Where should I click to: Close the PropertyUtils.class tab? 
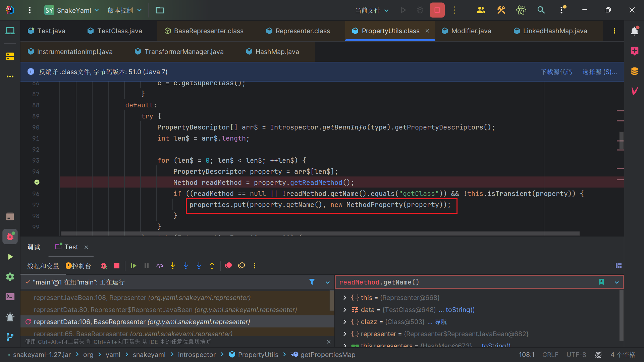click(x=427, y=31)
